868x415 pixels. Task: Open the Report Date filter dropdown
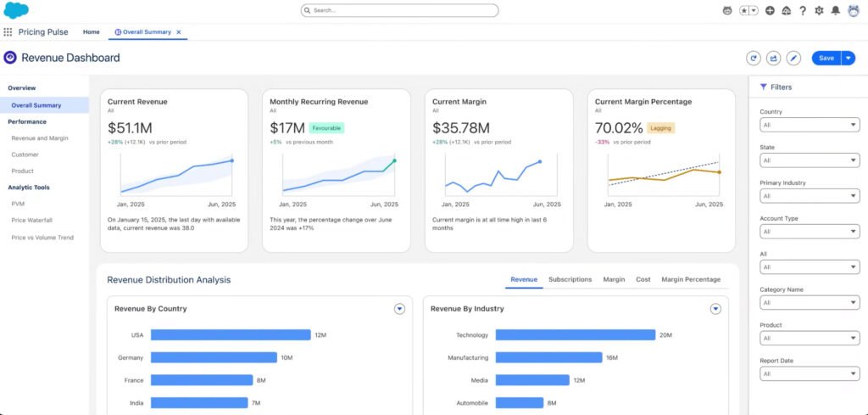[810, 373]
